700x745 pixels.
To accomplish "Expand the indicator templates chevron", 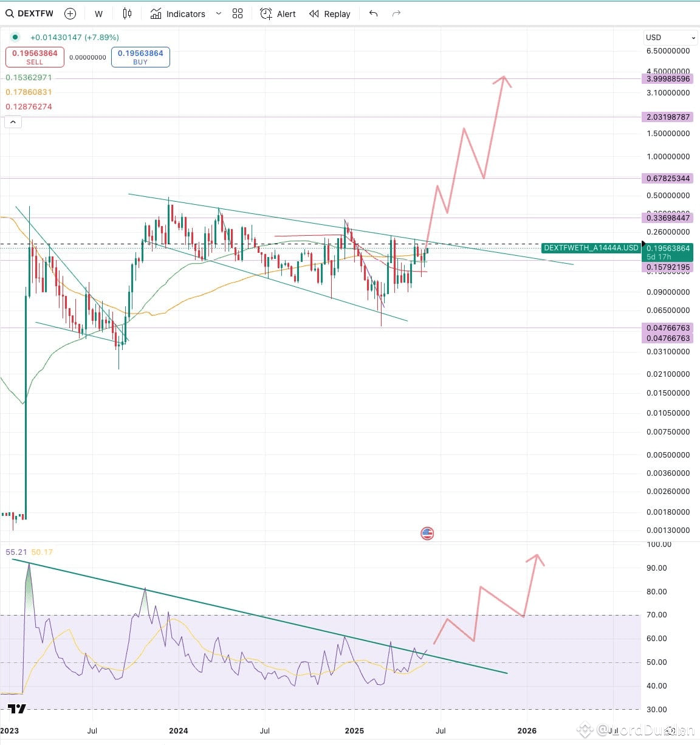I will click(x=219, y=13).
